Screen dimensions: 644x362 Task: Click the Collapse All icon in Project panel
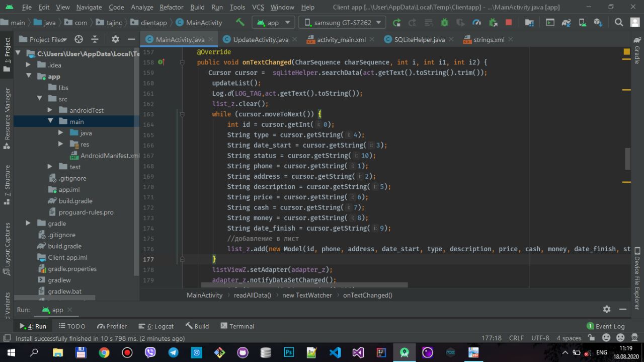coord(95,39)
